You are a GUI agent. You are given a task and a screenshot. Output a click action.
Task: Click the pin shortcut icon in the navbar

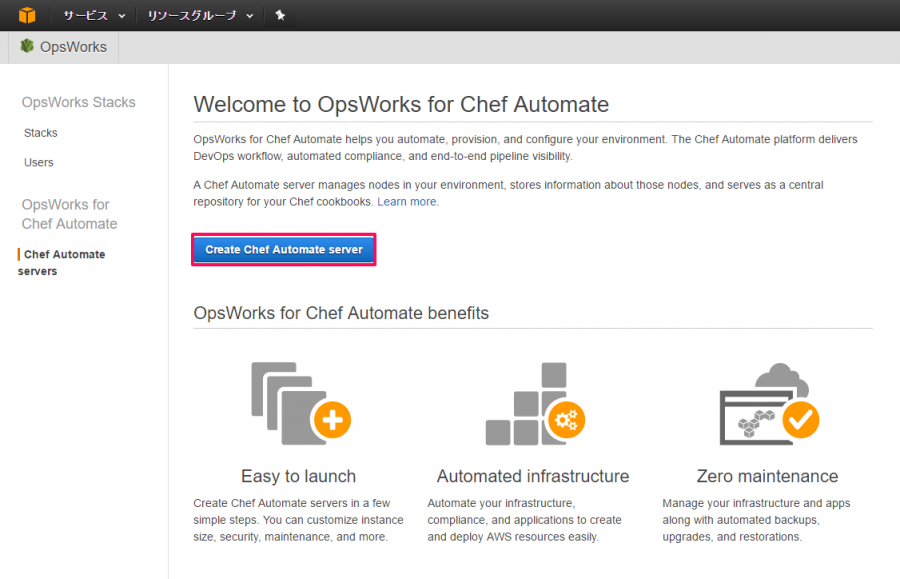click(x=279, y=15)
